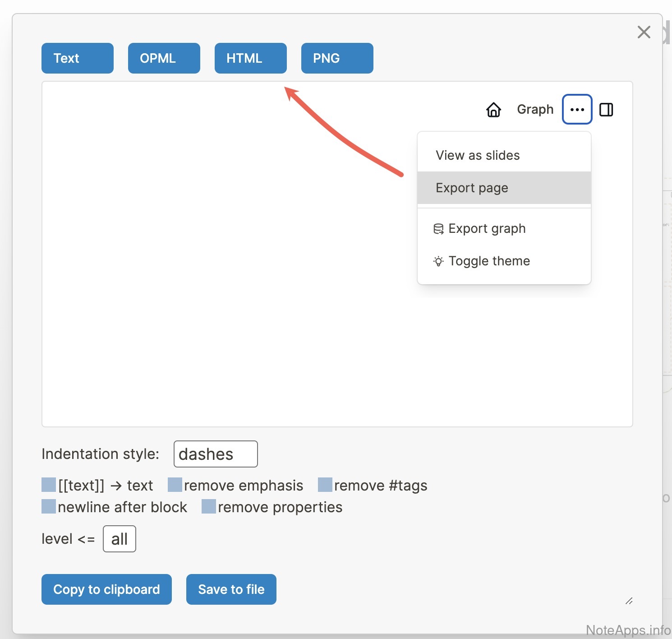Expand the level selector set to all
The height and width of the screenshot is (639, 672).
[x=120, y=539]
